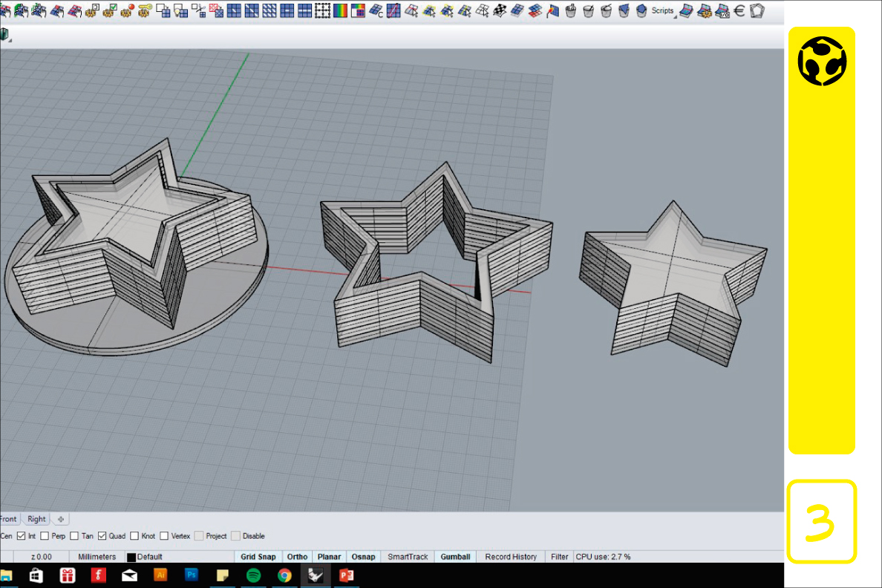Open the Scripts toolbar dropdown

[663, 10]
